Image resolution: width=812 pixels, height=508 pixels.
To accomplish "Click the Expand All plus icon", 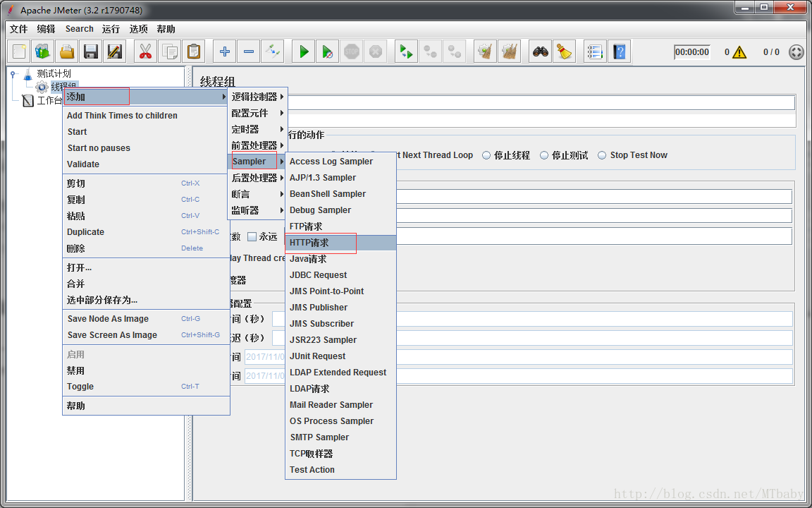I will 225,52.
